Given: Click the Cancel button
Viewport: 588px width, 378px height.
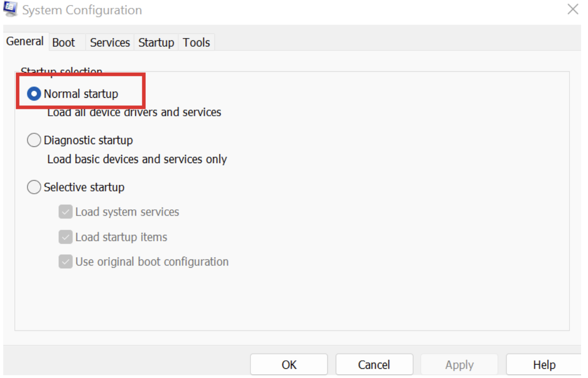Looking at the screenshot, I should click(x=374, y=364).
